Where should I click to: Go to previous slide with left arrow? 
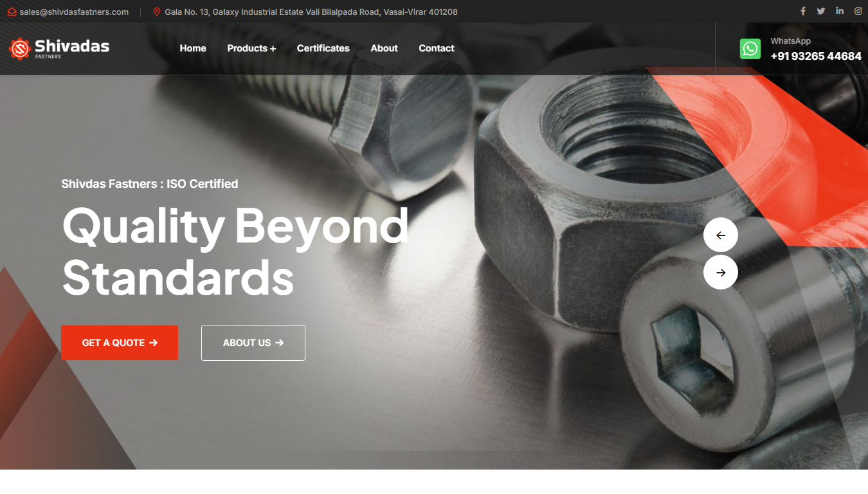click(x=721, y=235)
